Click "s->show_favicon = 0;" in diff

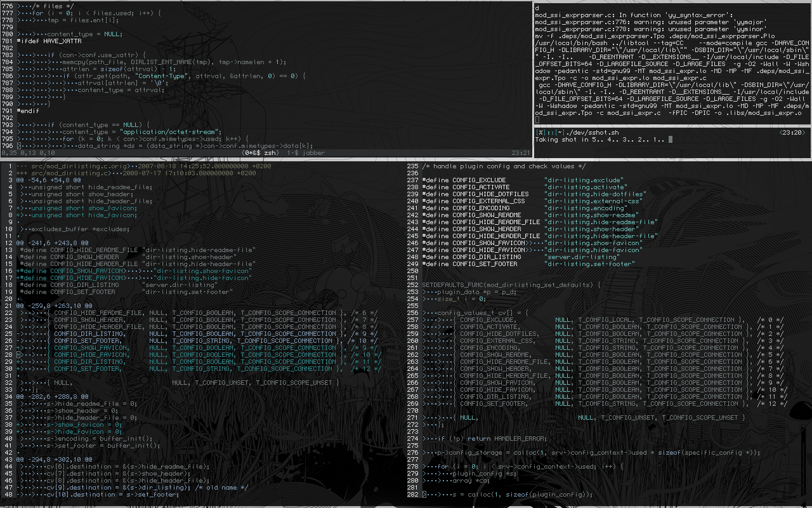[85, 425]
